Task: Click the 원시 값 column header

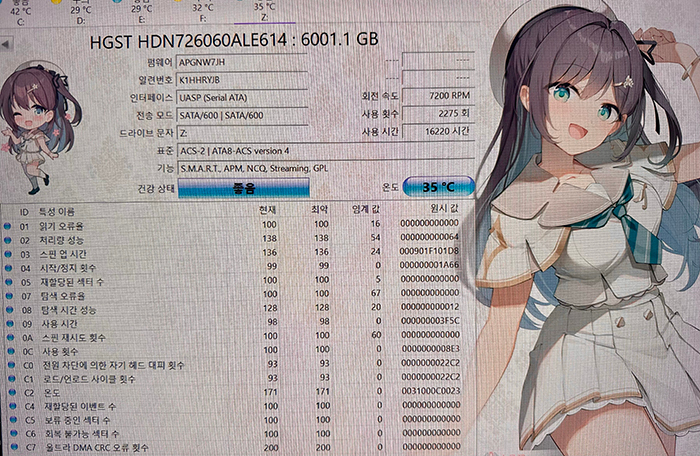Action: (444, 208)
